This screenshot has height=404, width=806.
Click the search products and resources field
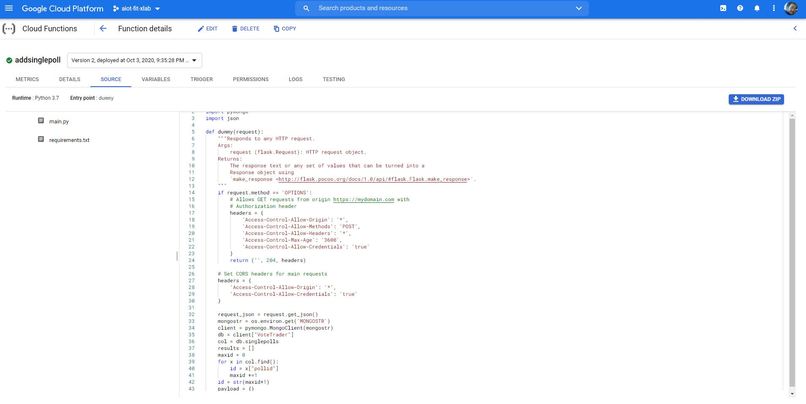click(x=442, y=8)
